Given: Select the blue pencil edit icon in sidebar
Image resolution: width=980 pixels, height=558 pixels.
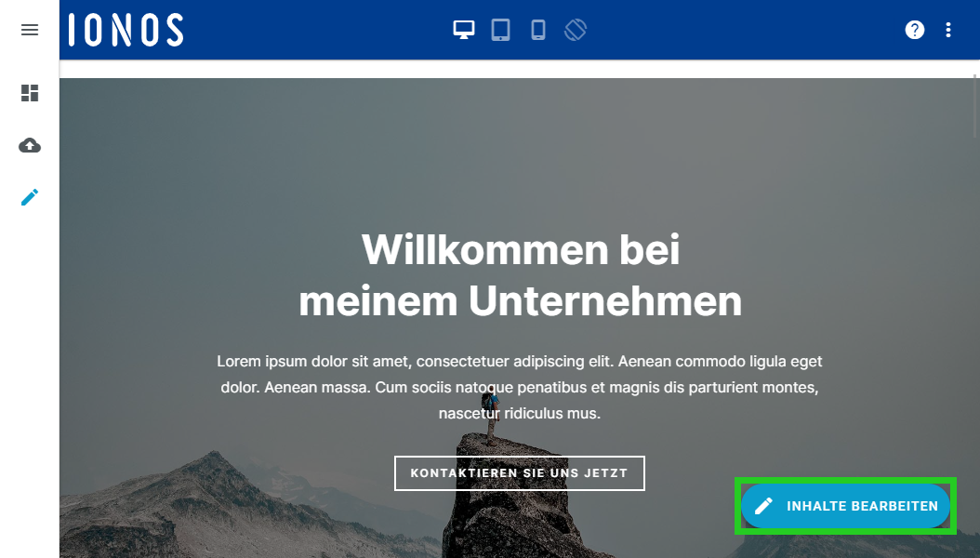Looking at the screenshot, I should coord(30,197).
